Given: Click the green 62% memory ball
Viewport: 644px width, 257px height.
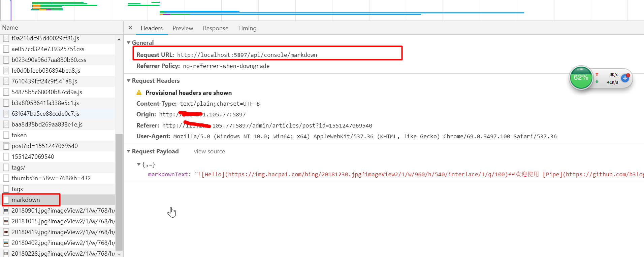Looking at the screenshot, I should [x=581, y=78].
